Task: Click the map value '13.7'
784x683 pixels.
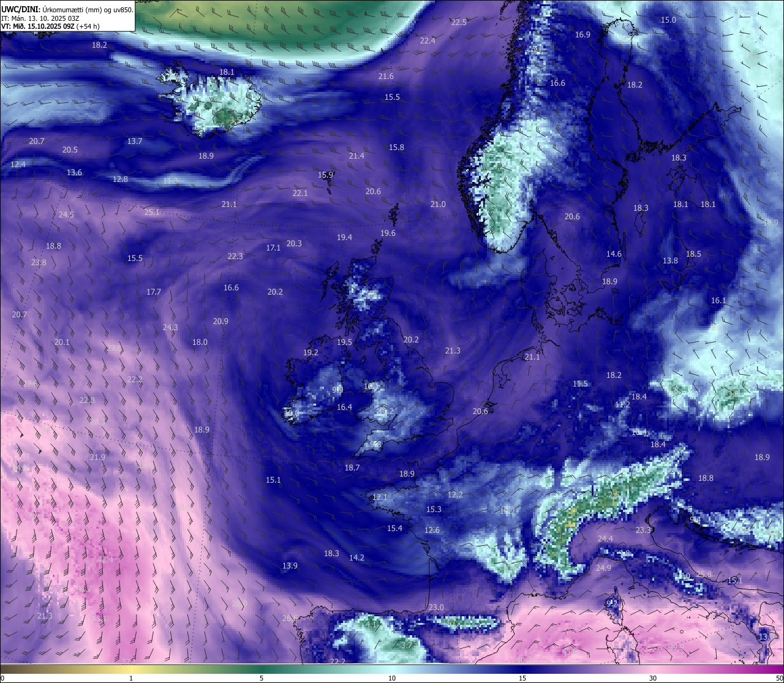Action: point(135,141)
